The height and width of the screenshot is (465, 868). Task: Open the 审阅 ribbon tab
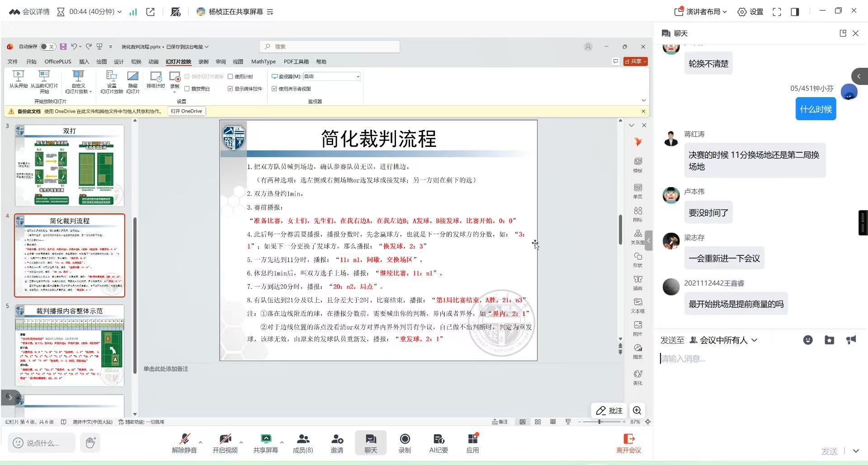pos(221,61)
